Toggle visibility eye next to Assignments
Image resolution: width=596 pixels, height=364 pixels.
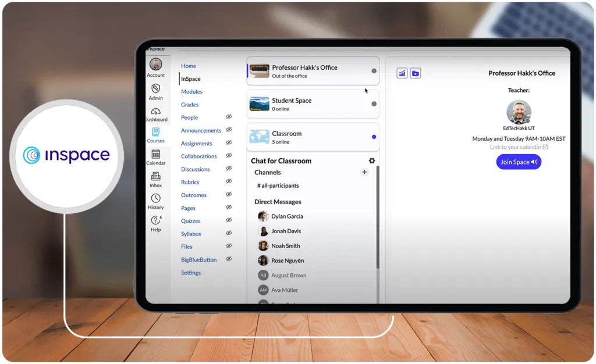[x=229, y=142]
